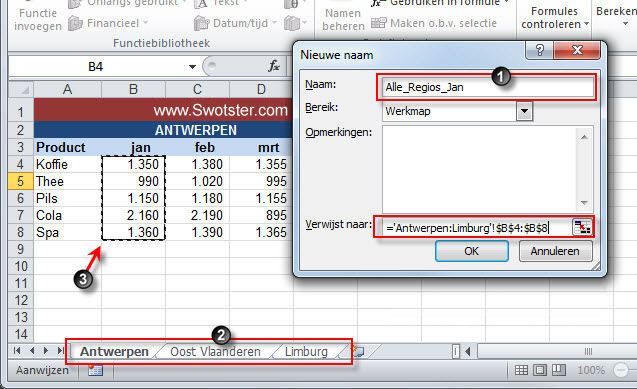The image size is (637, 389).
Task: Click in the Naam input field
Action: pyautogui.click(x=487, y=87)
